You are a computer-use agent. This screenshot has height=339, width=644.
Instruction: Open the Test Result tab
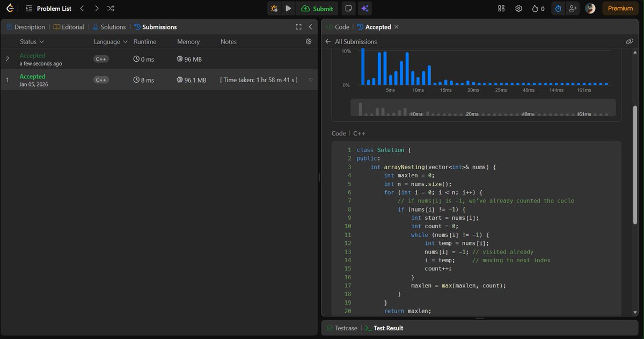[x=384, y=328]
